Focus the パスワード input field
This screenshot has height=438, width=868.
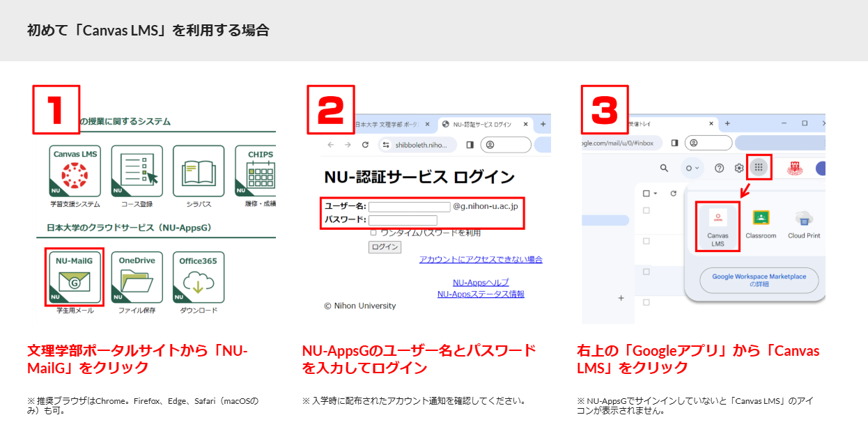click(403, 220)
